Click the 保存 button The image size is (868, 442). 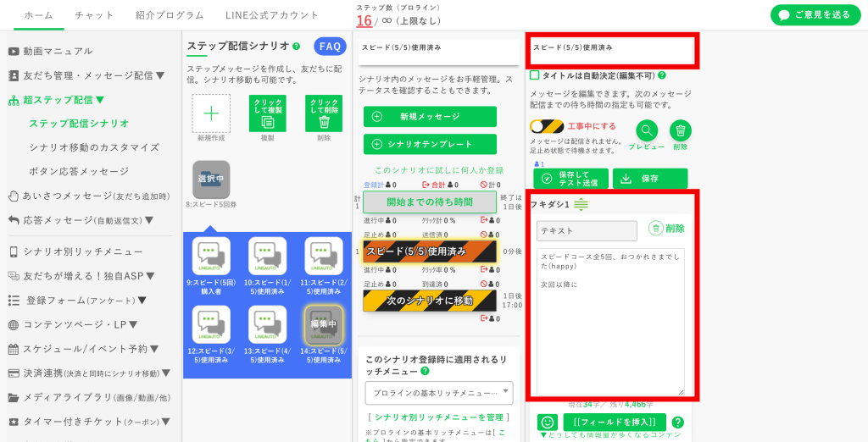[650, 179]
